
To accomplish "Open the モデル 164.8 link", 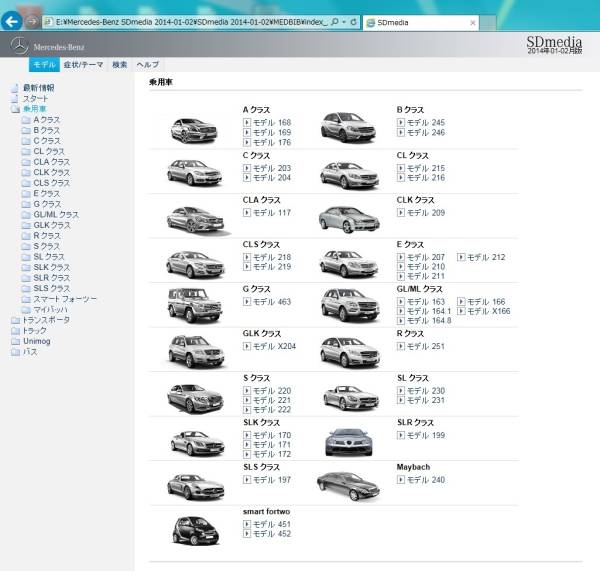I will 429,321.
